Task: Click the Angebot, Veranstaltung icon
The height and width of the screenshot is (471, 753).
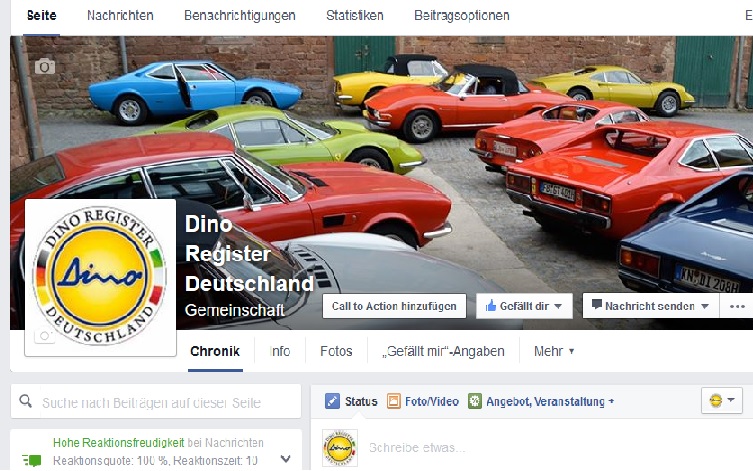Action: click(474, 401)
